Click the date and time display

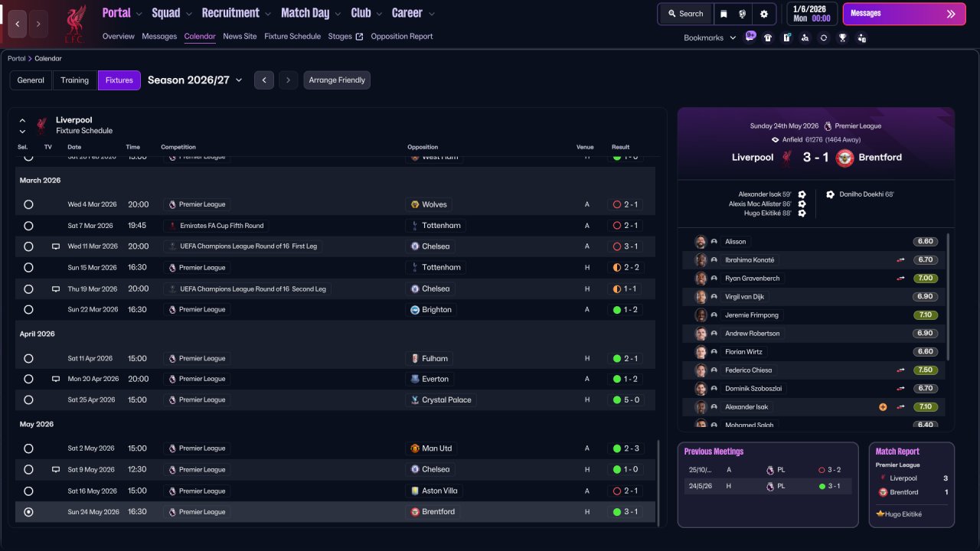tap(812, 14)
